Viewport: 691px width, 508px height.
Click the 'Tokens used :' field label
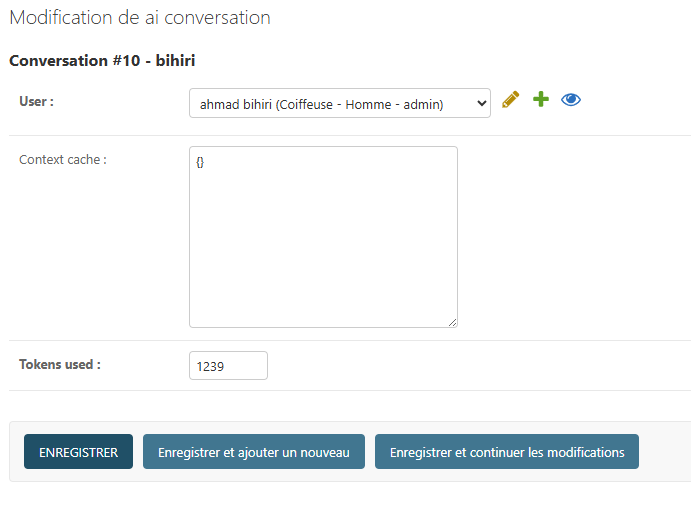point(60,365)
